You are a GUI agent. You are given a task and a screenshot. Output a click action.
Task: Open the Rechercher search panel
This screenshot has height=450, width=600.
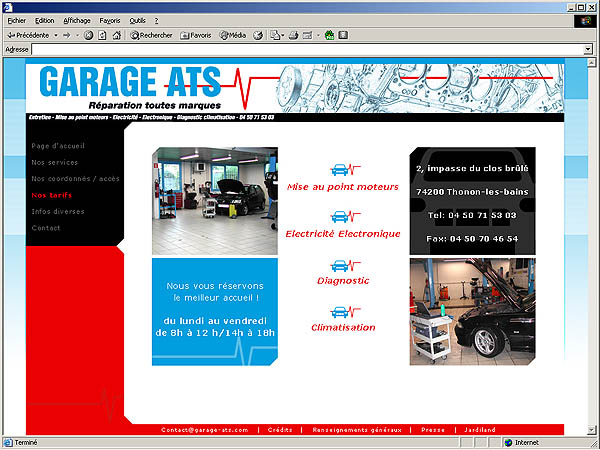click(x=152, y=35)
